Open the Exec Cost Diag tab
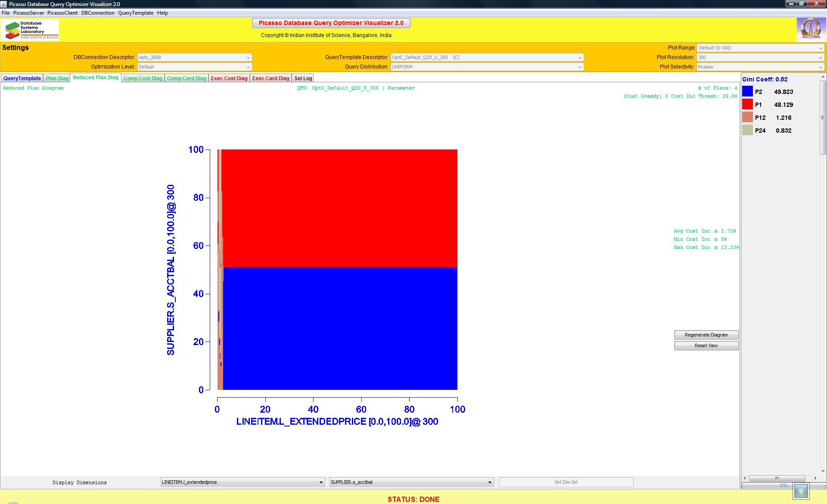 (x=229, y=78)
